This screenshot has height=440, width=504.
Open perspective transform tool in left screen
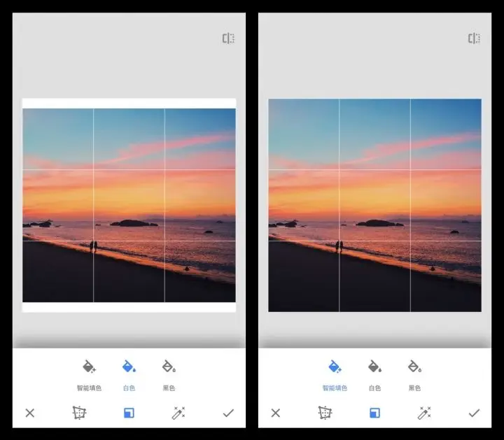[x=79, y=413]
